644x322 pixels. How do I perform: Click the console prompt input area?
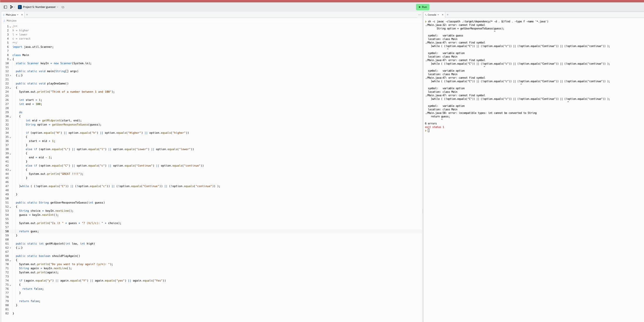pos(429,131)
